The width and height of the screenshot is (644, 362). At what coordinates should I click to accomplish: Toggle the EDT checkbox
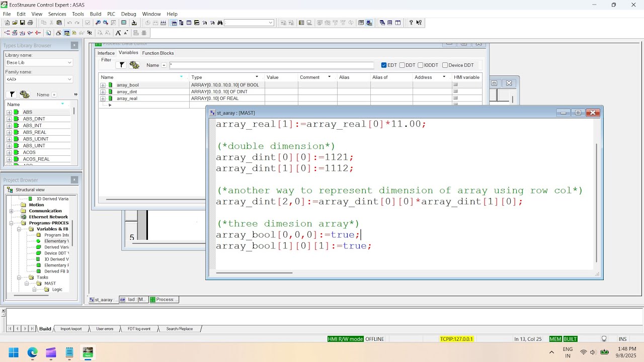click(x=384, y=65)
